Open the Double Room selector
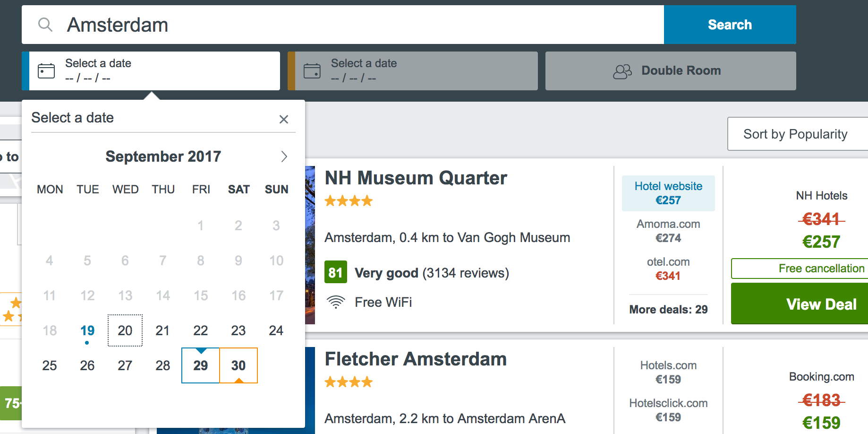This screenshot has width=868, height=434. click(670, 71)
